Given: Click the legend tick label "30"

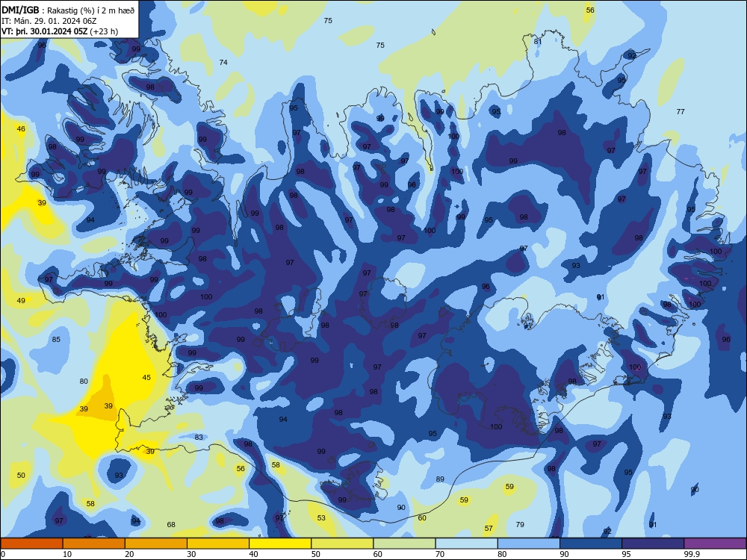Looking at the screenshot, I should [191, 554].
